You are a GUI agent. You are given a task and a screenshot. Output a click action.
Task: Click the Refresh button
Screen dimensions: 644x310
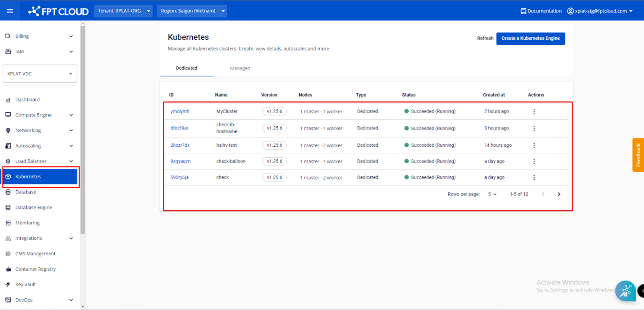pos(485,38)
